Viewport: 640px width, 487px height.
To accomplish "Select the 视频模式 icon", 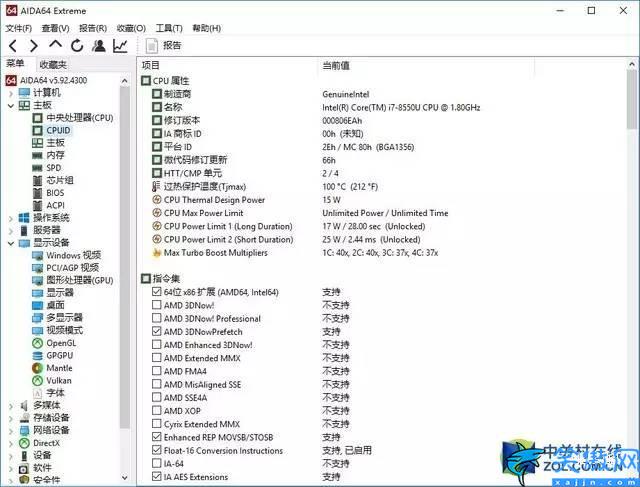I will [37, 331].
